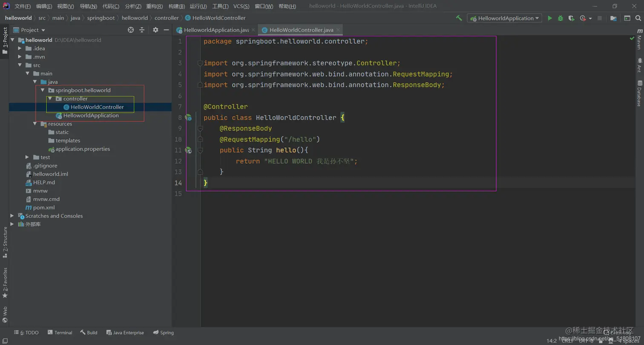The height and width of the screenshot is (345, 644).
Task: Locate the opened file with the crosshair icon
Action: coord(131,30)
